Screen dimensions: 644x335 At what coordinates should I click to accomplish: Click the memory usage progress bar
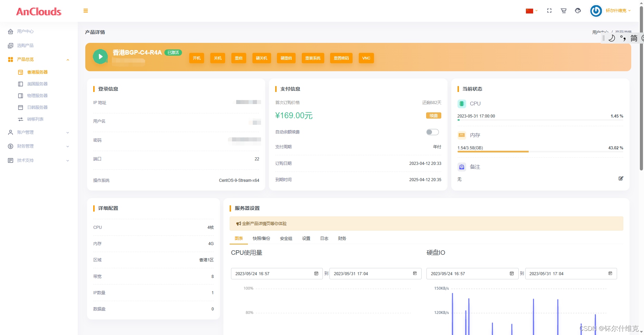[540, 151]
